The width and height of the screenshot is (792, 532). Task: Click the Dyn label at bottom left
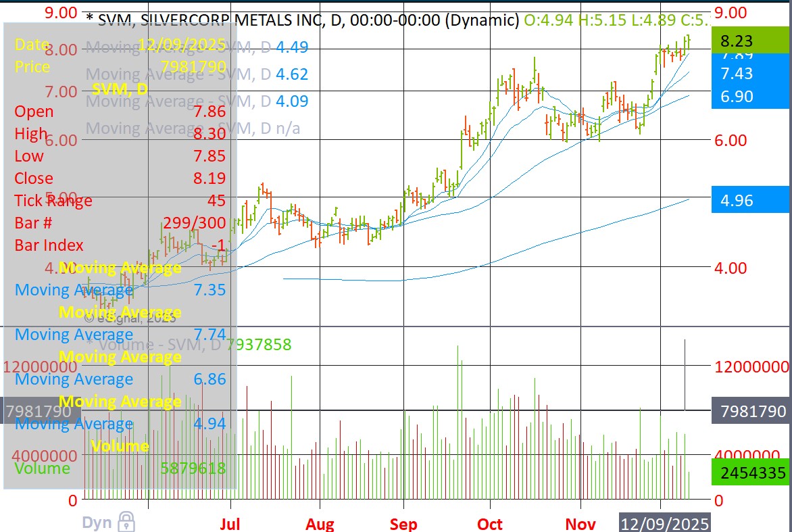[x=97, y=522]
